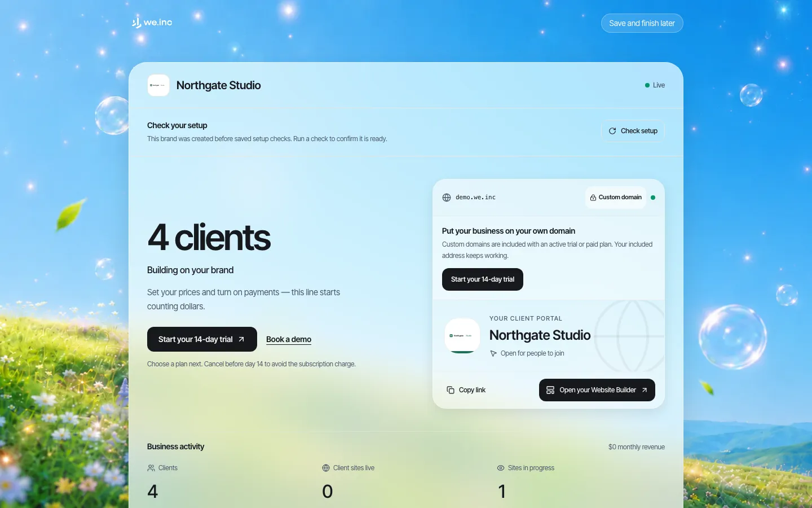Viewport: 812px width, 508px height.
Task: Open the Custom domain tab
Action: (x=616, y=198)
